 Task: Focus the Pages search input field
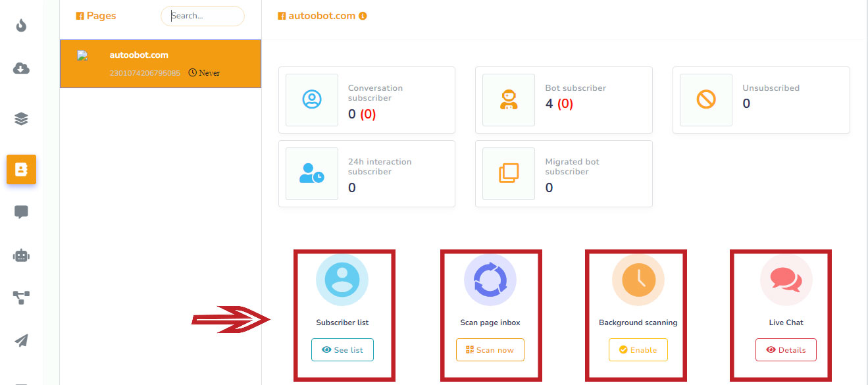[203, 16]
